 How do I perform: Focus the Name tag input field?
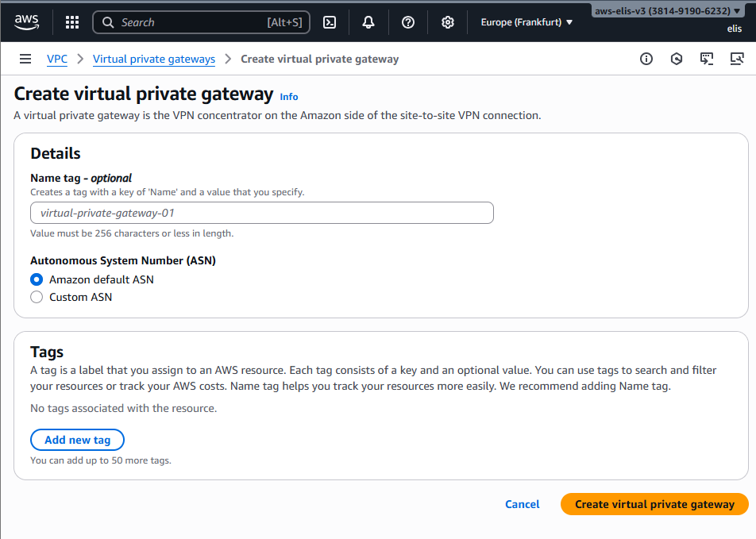click(261, 213)
